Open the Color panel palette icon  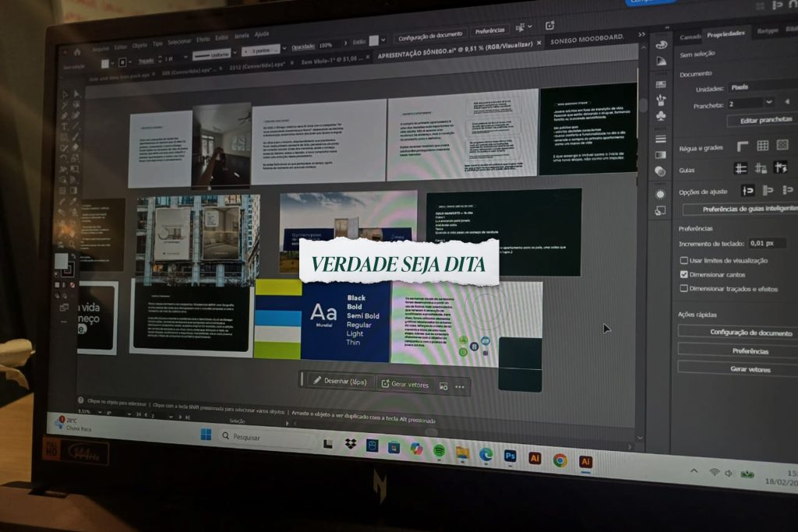click(662, 44)
